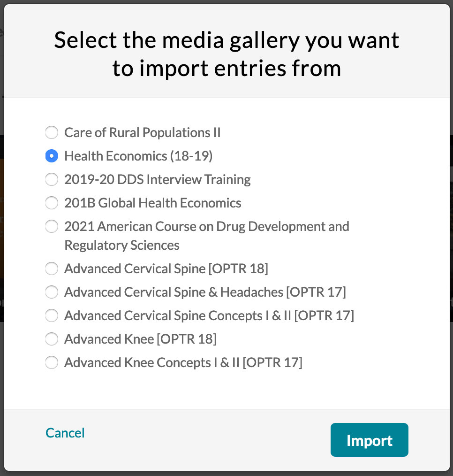Click the Health Economics (18-19) label text
Screen dimensions: 453x476
tap(138, 156)
